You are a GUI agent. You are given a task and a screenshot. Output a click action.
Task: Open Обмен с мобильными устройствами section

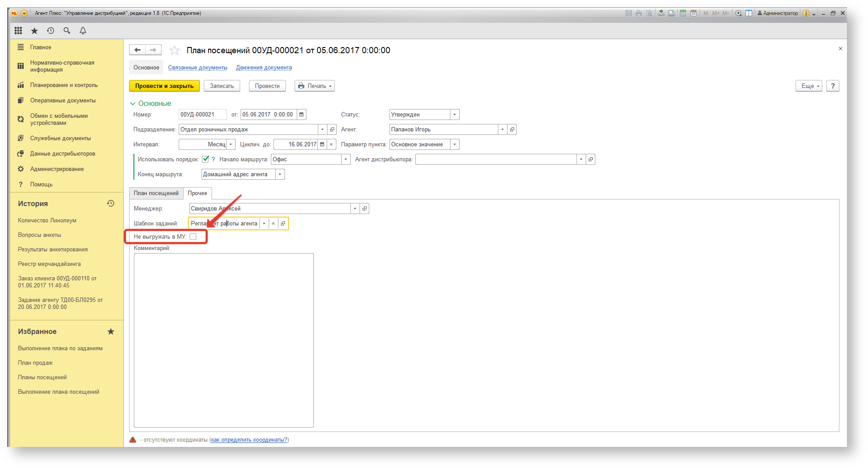(x=59, y=120)
